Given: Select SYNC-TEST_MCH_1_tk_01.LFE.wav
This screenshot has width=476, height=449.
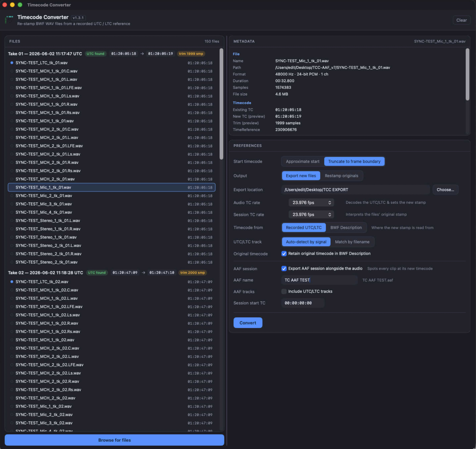Looking at the screenshot, I should (x=112, y=88).
